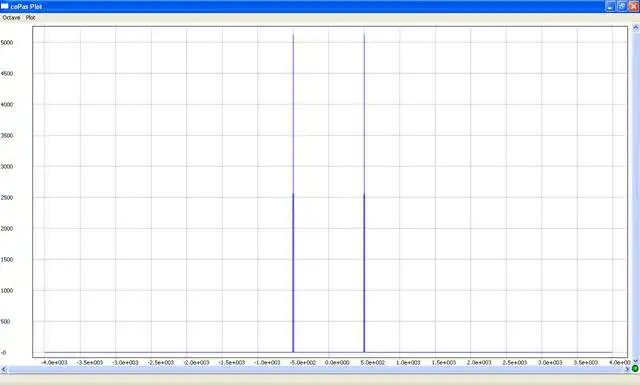The height and width of the screenshot is (385, 640).
Task: Click the top of the left spectrum spike
Action: tap(293, 35)
